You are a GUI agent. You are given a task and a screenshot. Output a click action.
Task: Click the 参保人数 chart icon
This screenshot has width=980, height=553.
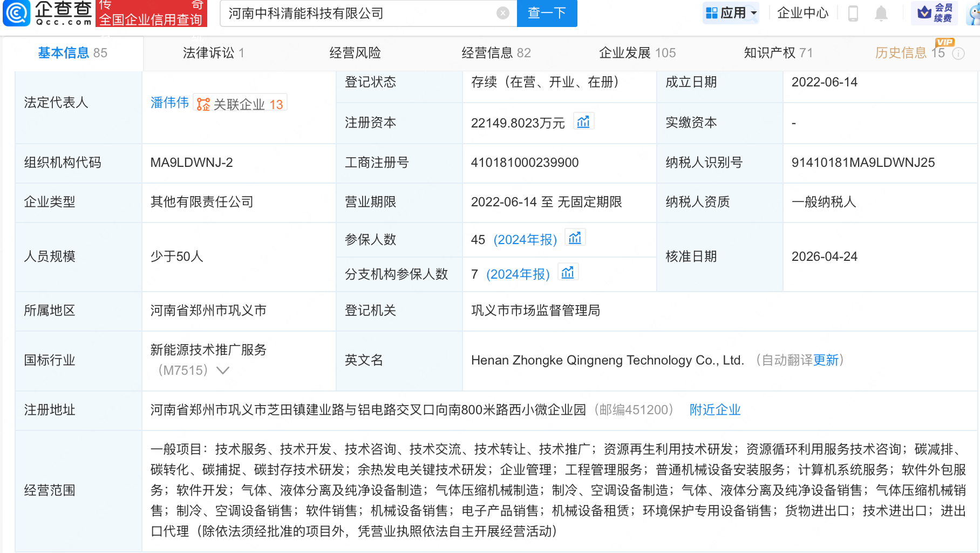[575, 237]
